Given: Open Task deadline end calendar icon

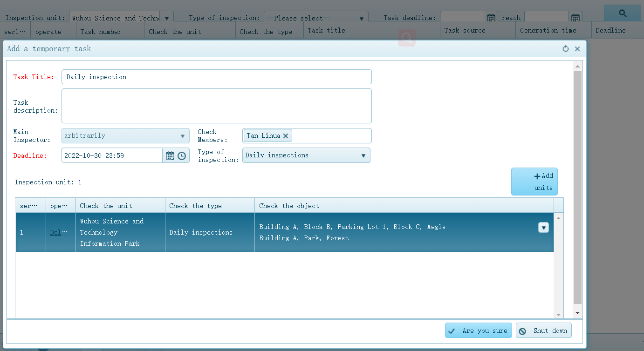Looking at the screenshot, I should pos(575,18).
